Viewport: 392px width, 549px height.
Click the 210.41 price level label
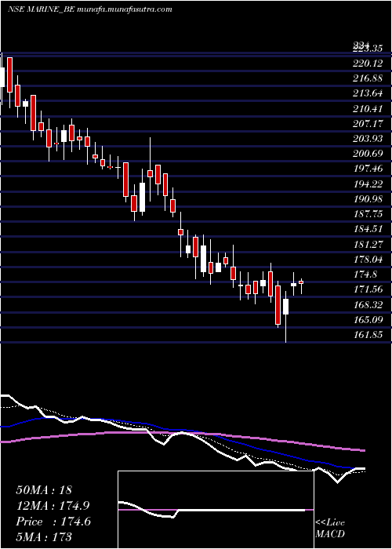tap(368, 109)
